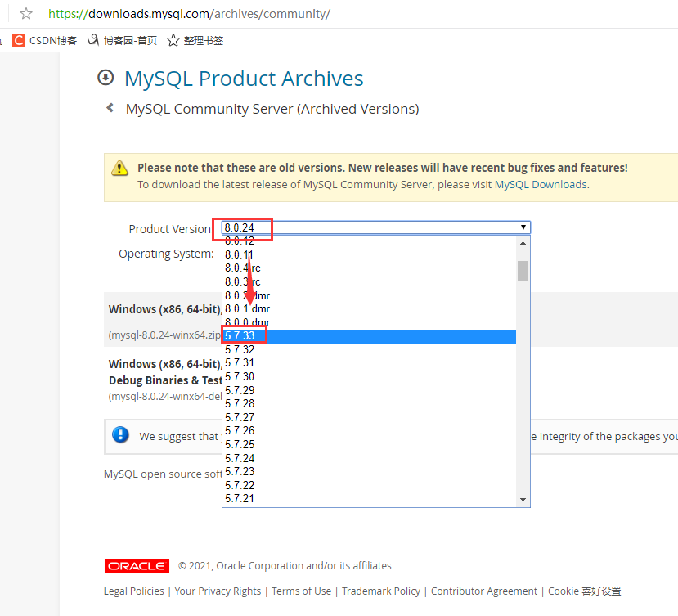
Task: Click the blue info icon in the suggestion box
Action: (120, 435)
